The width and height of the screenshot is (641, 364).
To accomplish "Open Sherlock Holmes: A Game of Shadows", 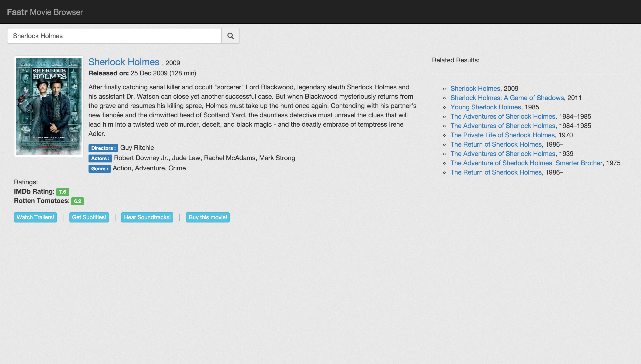I will [x=507, y=98].
